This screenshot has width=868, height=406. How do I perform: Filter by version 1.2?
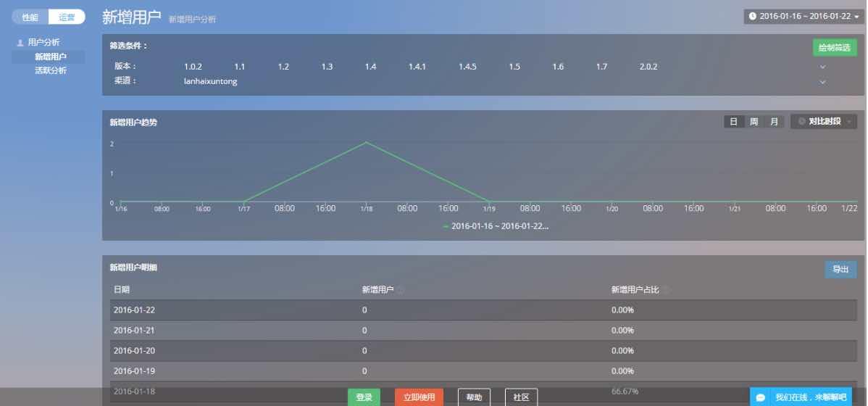(283, 67)
